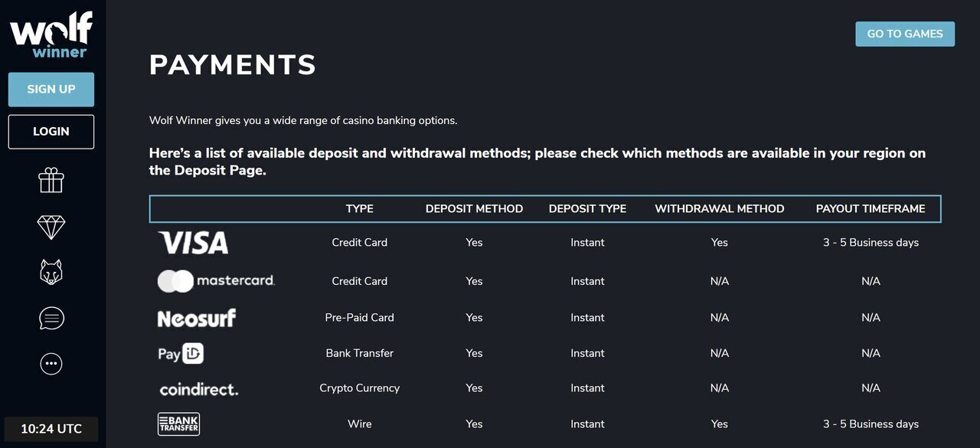Click the PAYOUT TIMEFRAME column header

871,208
